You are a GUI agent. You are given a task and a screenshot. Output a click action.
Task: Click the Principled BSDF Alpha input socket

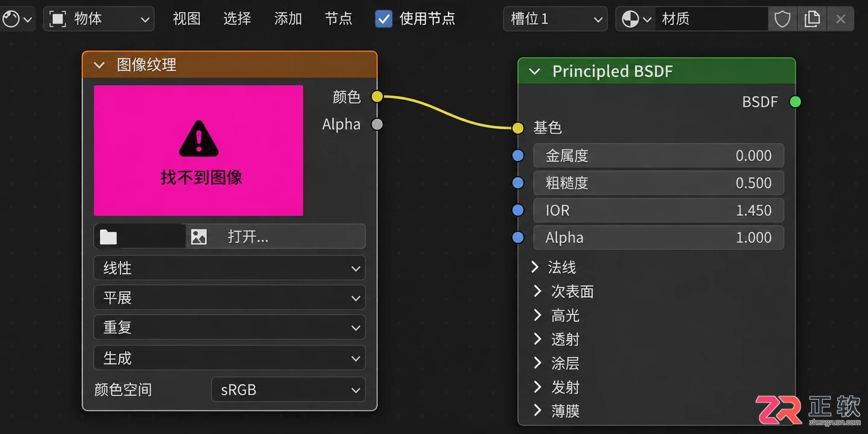pyautogui.click(x=518, y=237)
